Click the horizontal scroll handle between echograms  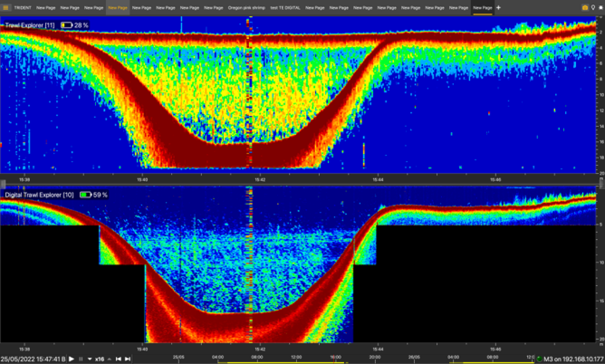coord(3,184)
